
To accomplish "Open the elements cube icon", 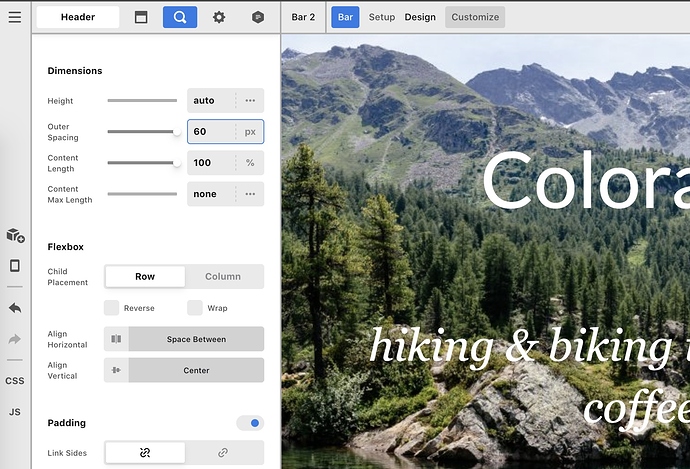I will pyautogui.click(x=15, y=235).
